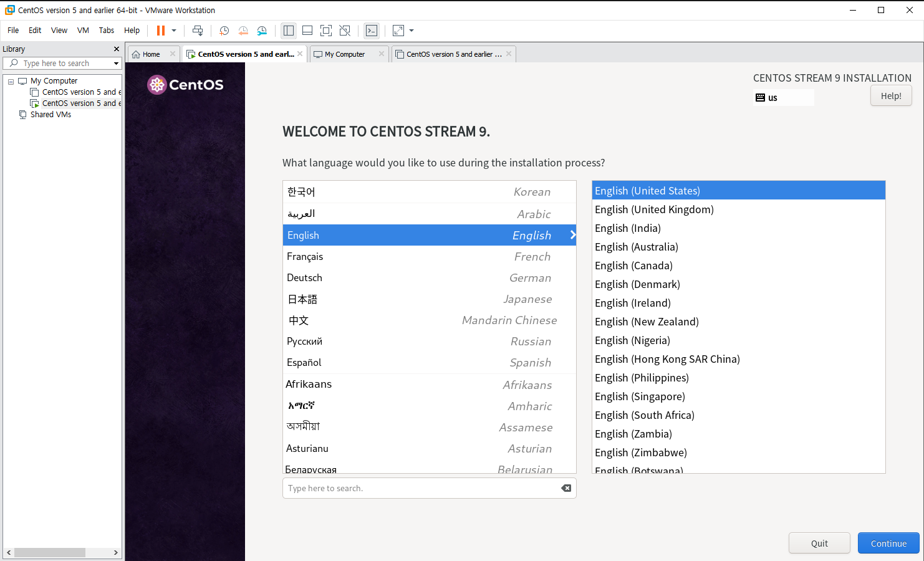The height and width of the screenshot is (561, 924).
Task: Close the Library panel with its X
Action: (x=116, y=49)
